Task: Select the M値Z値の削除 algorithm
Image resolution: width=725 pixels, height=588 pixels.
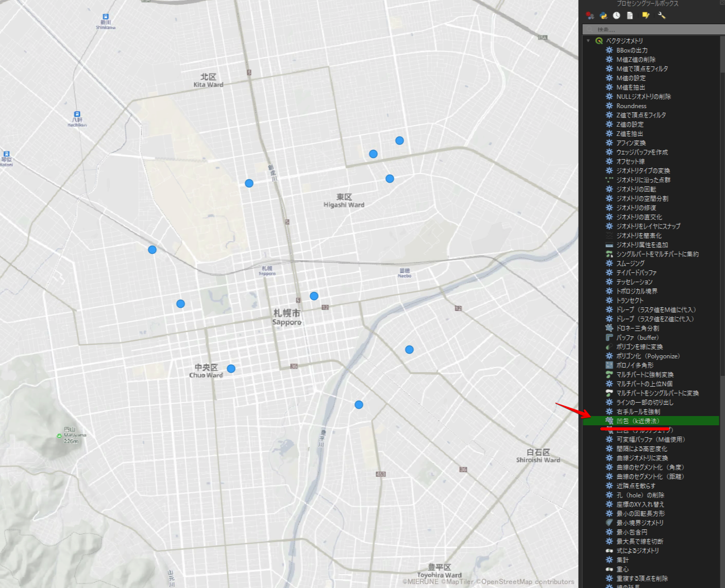Action: pyautogui.click(x=636, y=59)
